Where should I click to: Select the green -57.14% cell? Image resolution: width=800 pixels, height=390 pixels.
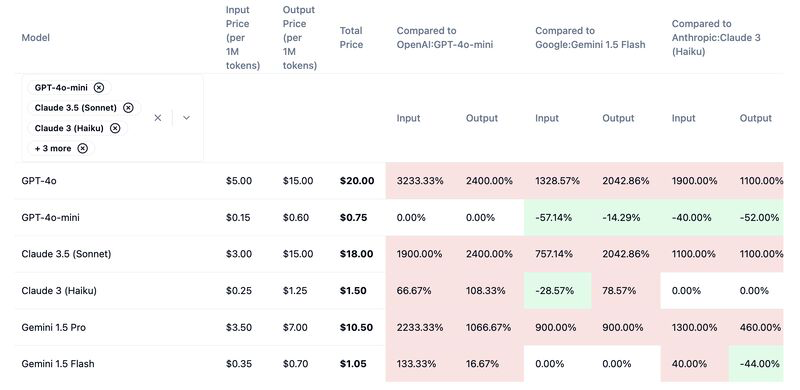click(x=558, y=217)
